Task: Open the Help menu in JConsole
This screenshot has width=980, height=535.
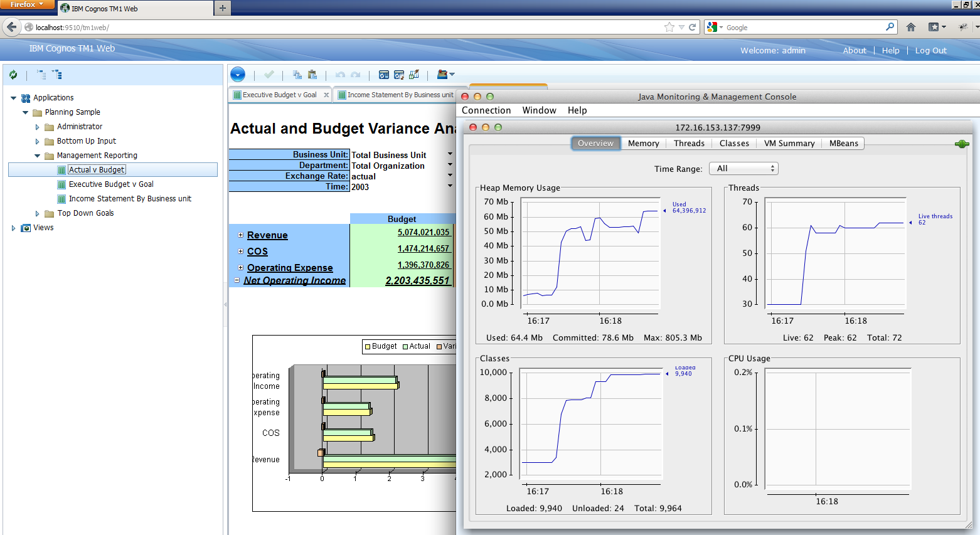Action: click(x=577, y=110)
